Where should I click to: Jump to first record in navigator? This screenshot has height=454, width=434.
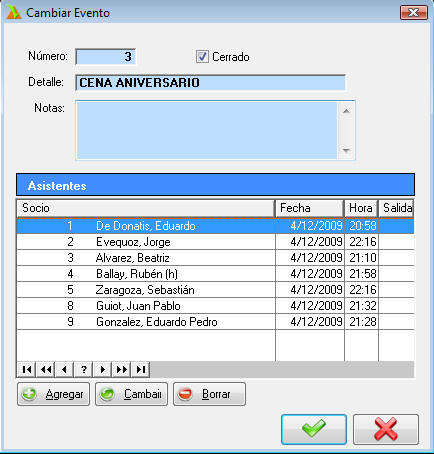27,369
